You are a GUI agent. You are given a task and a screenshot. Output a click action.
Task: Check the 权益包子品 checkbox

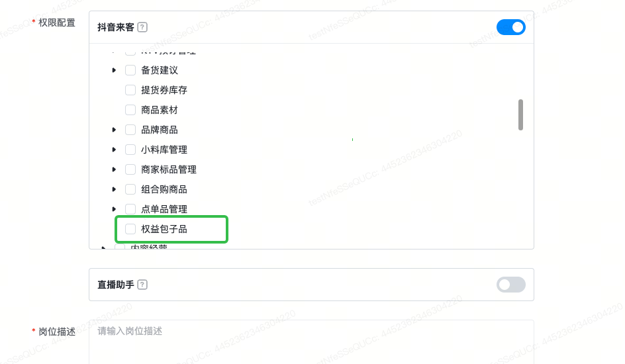[130, 229]
